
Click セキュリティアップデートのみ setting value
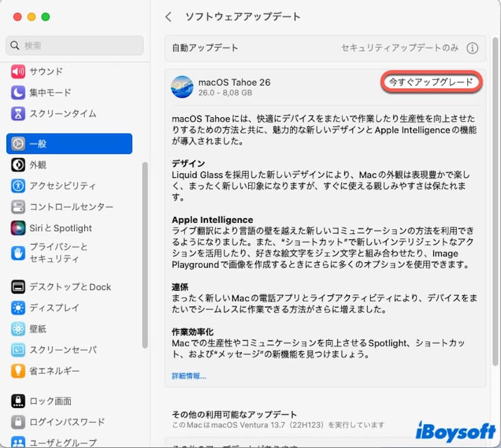(400, 48)
